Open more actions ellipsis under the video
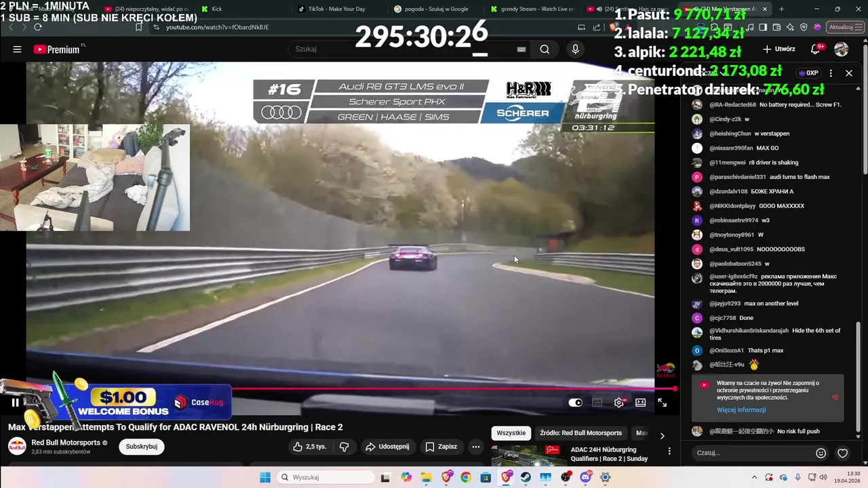 476,447
